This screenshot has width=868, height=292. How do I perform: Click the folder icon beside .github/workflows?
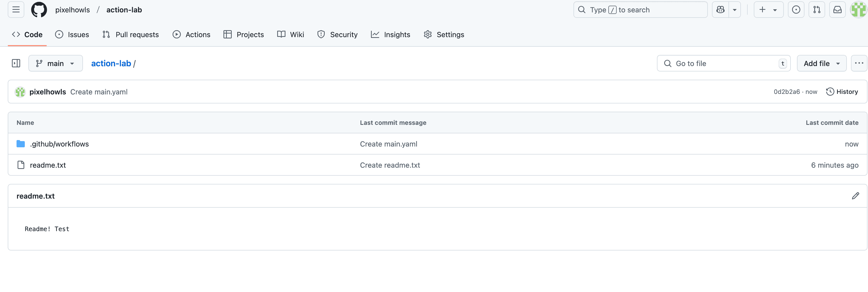(21, 144)
